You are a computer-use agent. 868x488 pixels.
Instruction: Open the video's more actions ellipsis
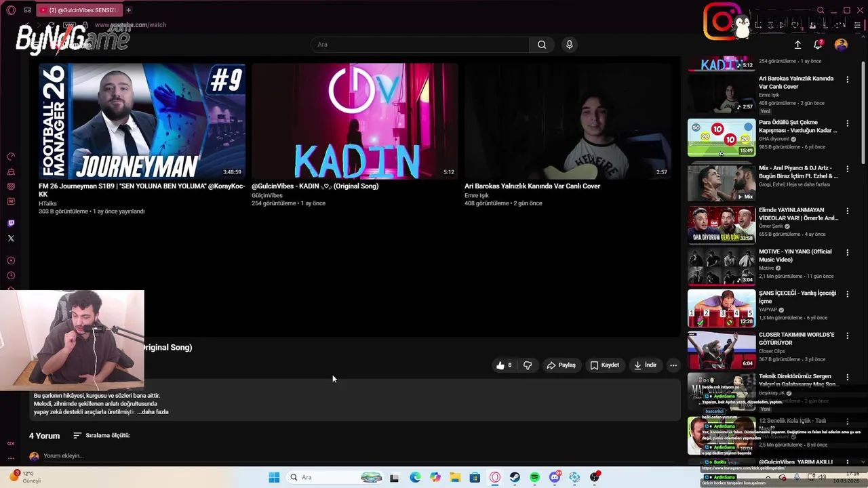click(x=673, y=365)
